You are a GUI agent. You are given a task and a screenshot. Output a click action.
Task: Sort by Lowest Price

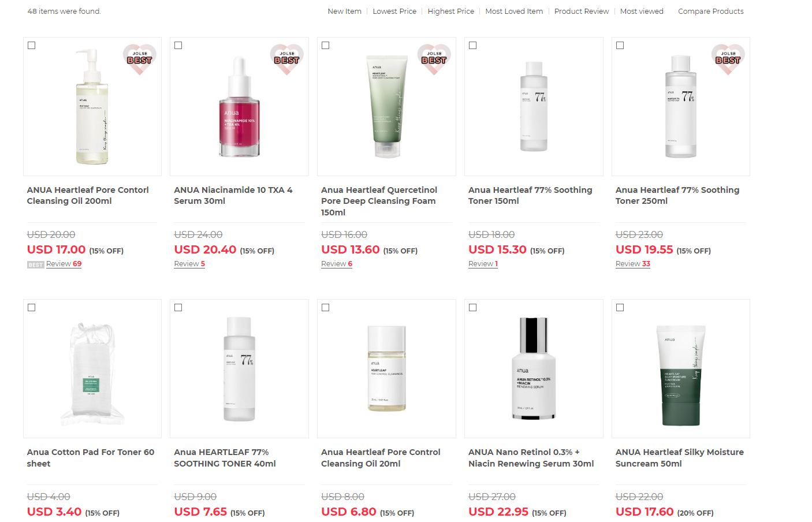tap(394, 11)
